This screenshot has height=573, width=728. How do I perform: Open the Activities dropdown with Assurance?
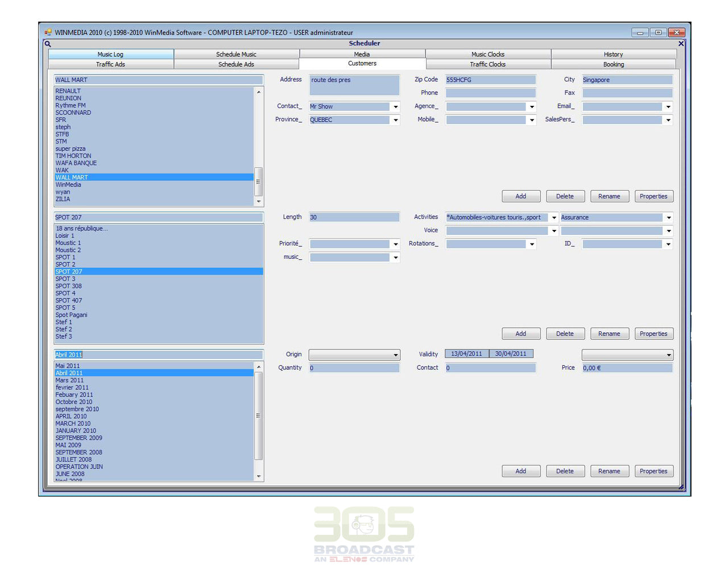point(669,217)
